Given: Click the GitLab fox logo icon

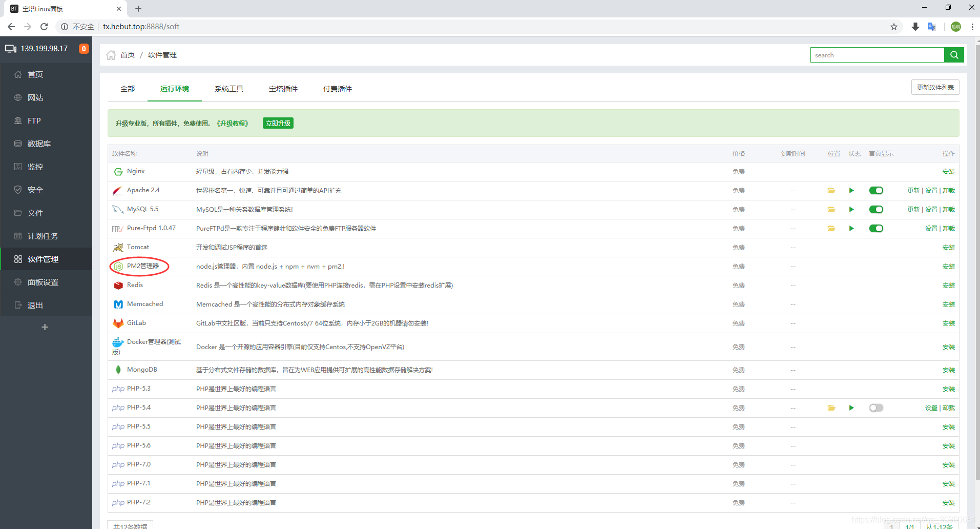Looking at the screenshot, I should (x=118, y=323).
